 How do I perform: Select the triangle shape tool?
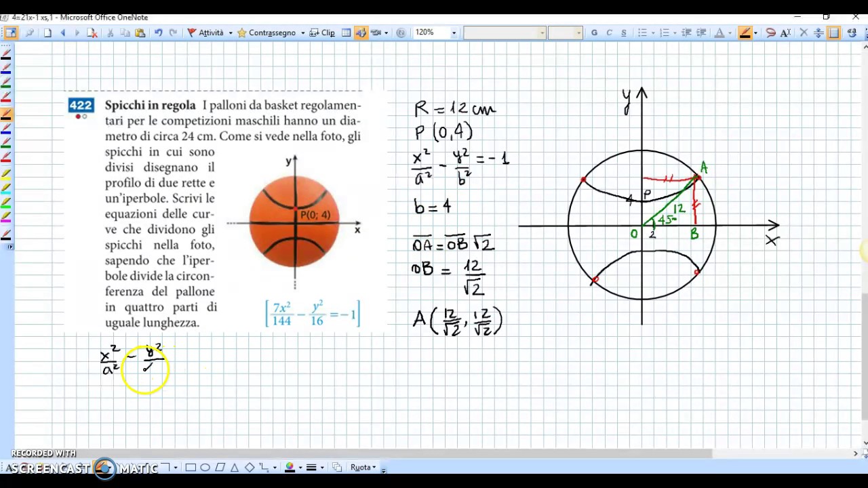click(235, 468)
